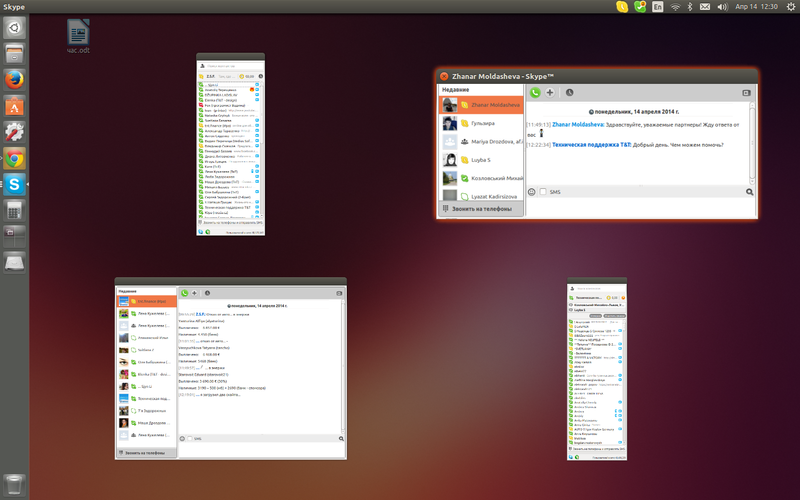Viewport: 800px width, 500px height.
Task: Click the Skype launcher icon
Action: coord(14,184)
